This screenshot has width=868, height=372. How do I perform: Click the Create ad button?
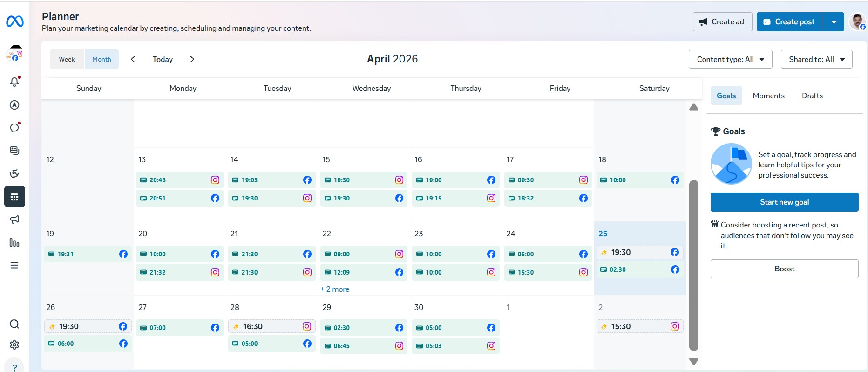click(x=722, y=22)
